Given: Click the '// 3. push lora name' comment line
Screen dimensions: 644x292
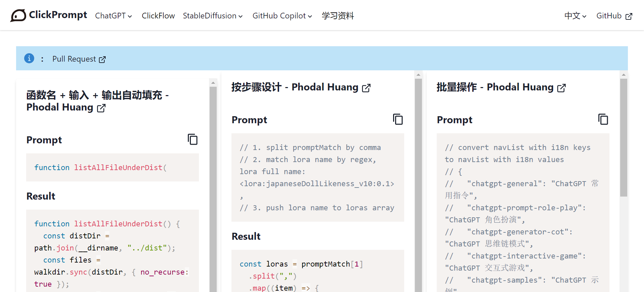Looking at the screenshot, I should click(317, 208).
